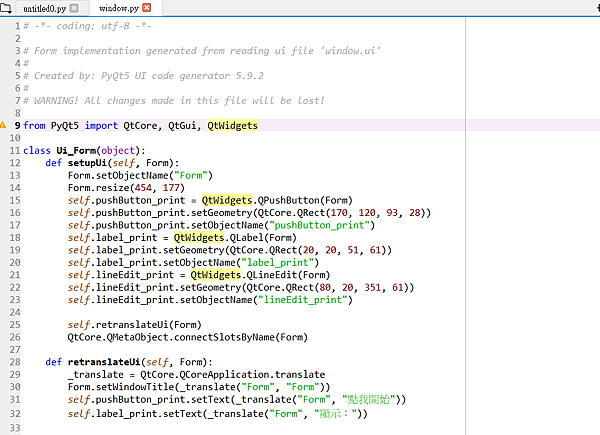Click QRect(170, 120, 93, 28) on line 16

point(361,213)
